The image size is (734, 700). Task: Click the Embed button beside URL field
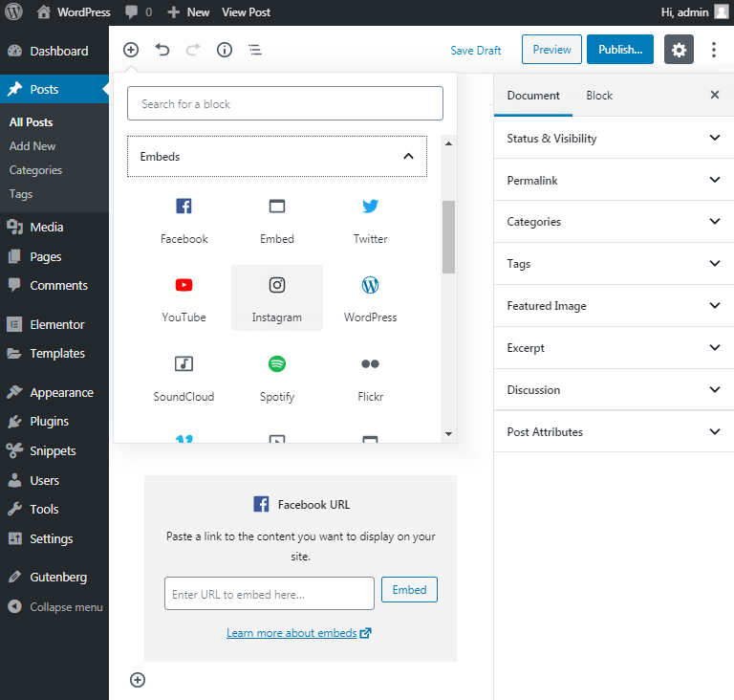point(409,590)
